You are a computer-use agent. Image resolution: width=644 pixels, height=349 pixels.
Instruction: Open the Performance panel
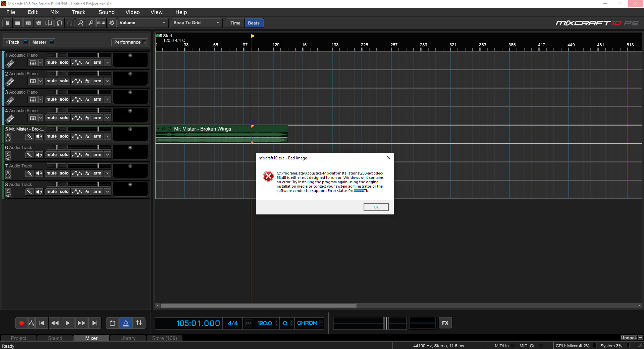point(130,42)
